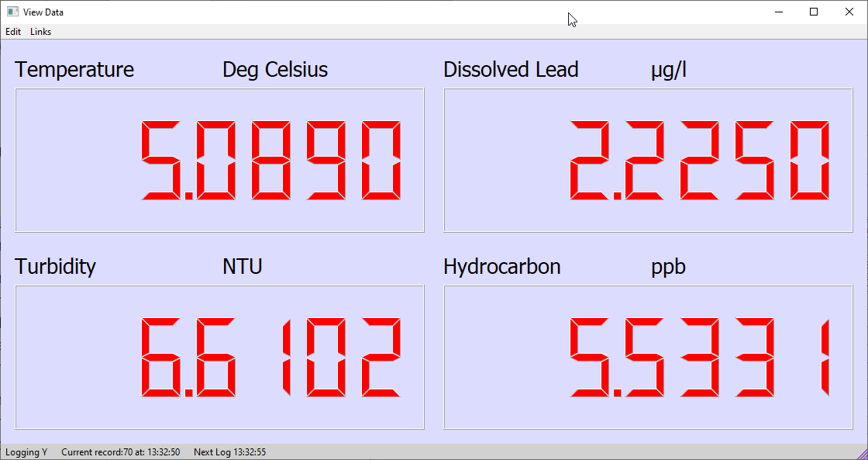This screenshot has width=868, height=460.
Task: Open the Links menu
Action: coord(40,32)
